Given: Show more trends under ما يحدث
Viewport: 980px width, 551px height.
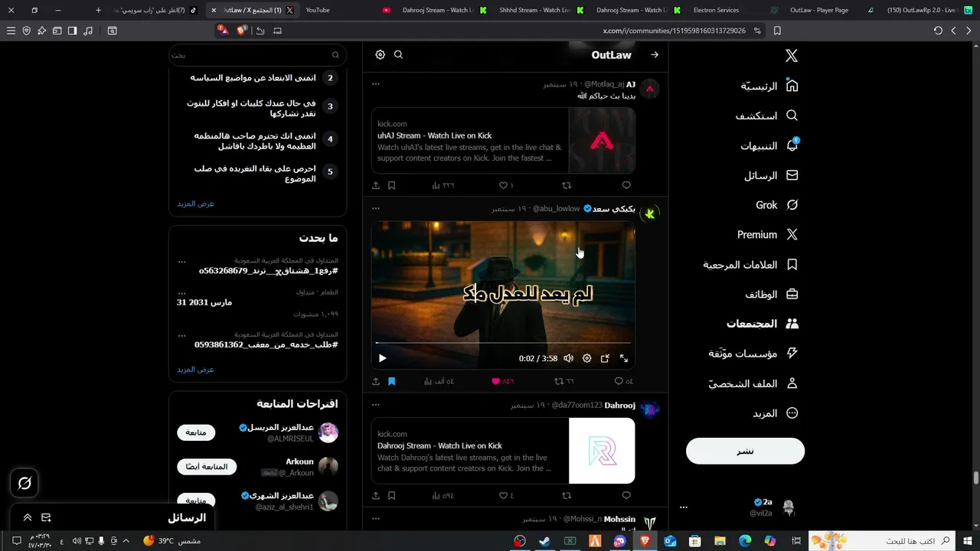Looking at the screenshot, I should coord(196,370).
